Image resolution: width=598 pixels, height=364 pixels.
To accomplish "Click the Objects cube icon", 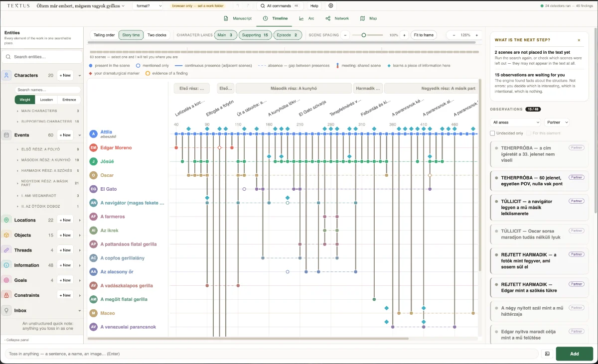I will pyautogui.click(x=6, y=235).
